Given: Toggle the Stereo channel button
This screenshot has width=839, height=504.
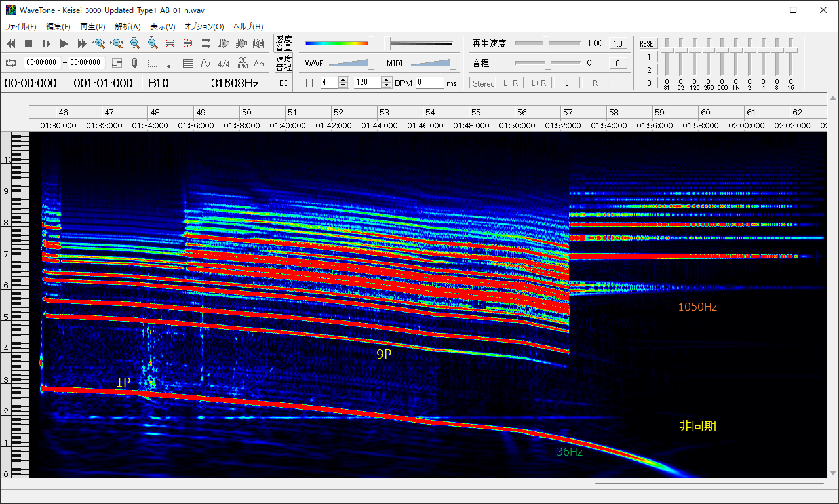Looking at the screenshot, I should [x=483, y=83].
